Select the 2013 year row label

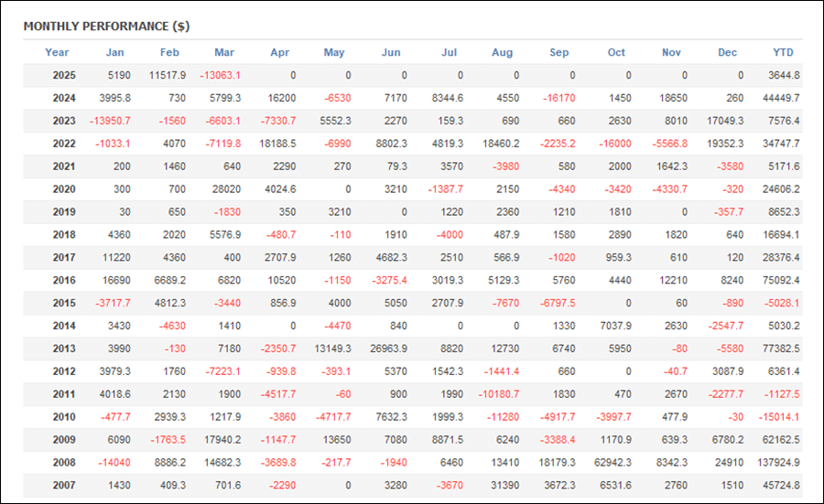(64, 349)
